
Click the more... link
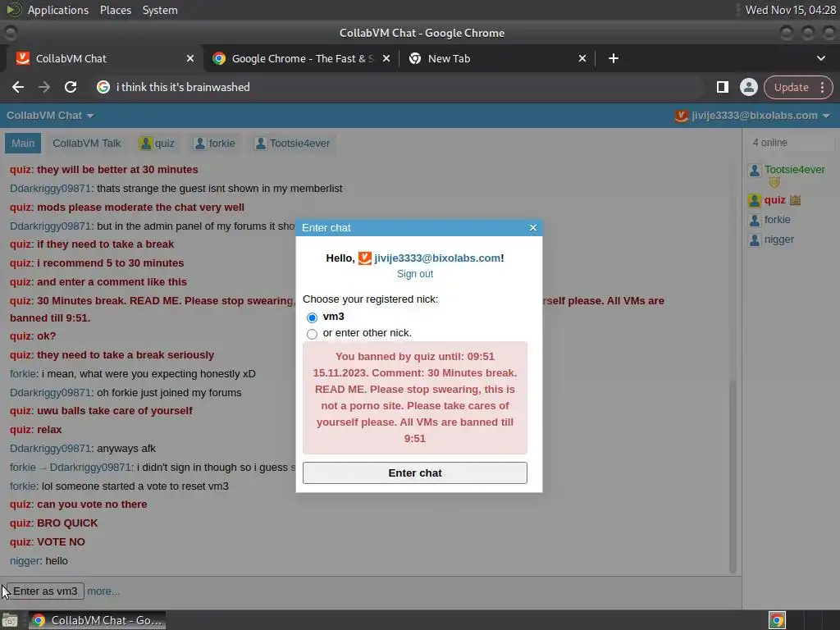click(x=103, y=591)
